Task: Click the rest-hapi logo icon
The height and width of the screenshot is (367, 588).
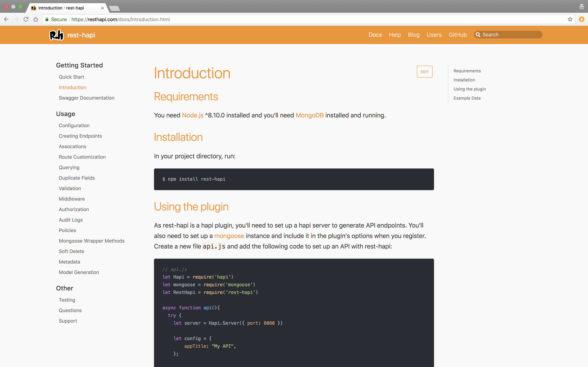Action: coord(56,35)
